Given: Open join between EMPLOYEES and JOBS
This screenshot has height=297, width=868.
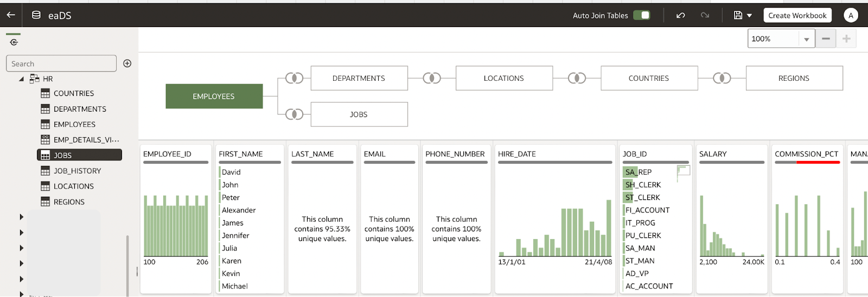Looking at the screenshot, I should [x=294, y=114].
